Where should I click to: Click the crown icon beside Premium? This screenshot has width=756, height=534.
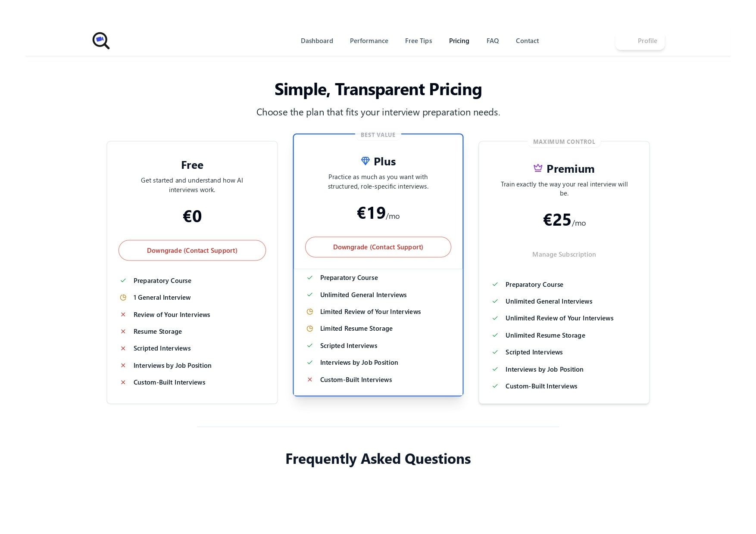[x=538, y=168]
